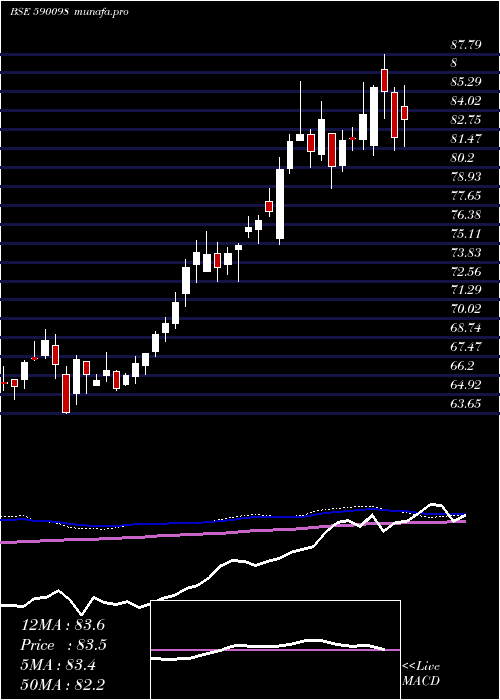Click the 84.02 price axis label
Screen dimensions: 500x700
click(x=467, y=101)
